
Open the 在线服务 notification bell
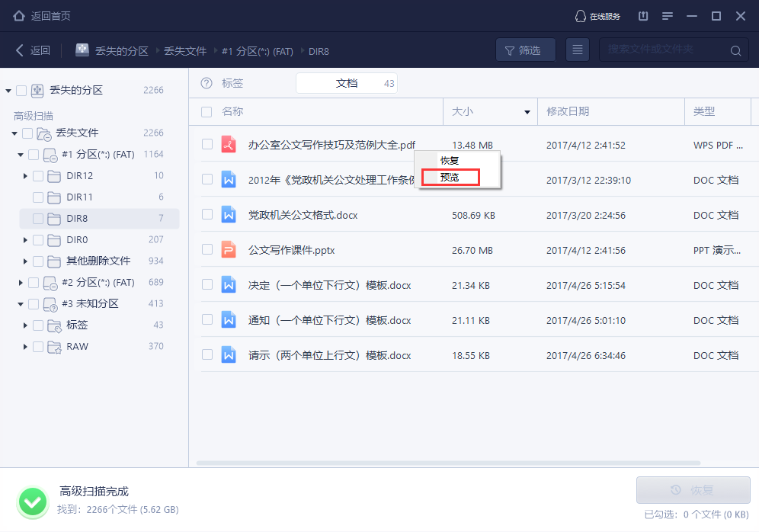coord(579,15)
